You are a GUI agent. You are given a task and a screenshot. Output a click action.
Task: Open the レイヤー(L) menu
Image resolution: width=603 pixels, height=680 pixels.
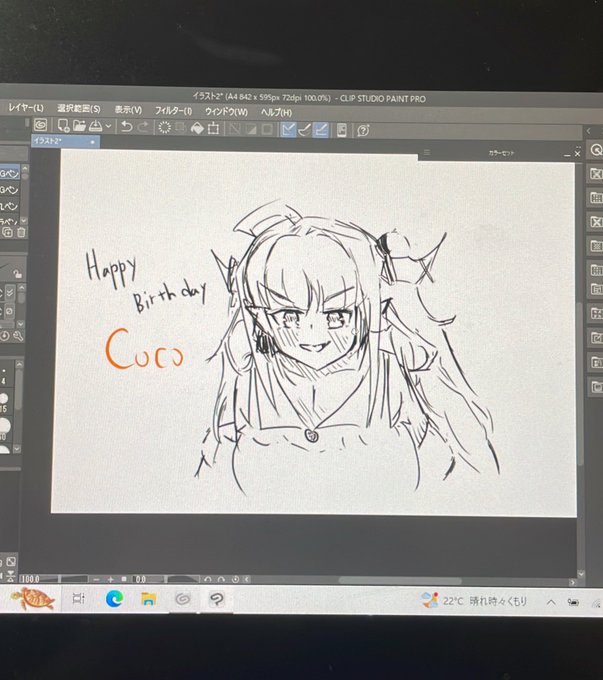coord(26,108)
